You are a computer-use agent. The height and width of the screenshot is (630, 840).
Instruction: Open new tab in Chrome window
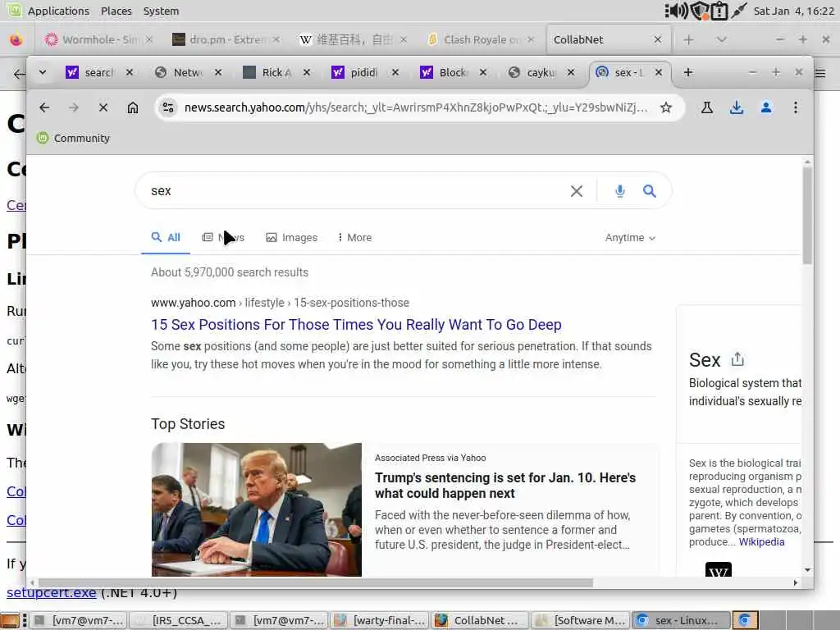[688, 72]
